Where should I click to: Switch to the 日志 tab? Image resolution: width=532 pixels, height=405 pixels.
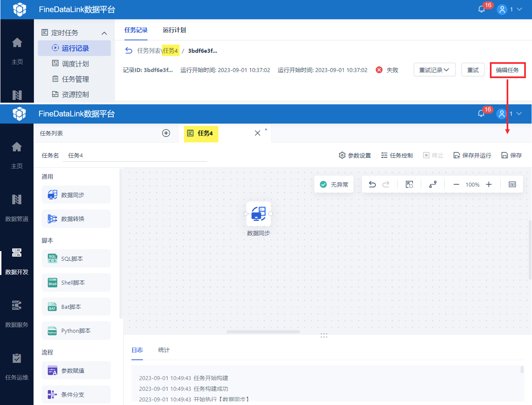[137, 350]
